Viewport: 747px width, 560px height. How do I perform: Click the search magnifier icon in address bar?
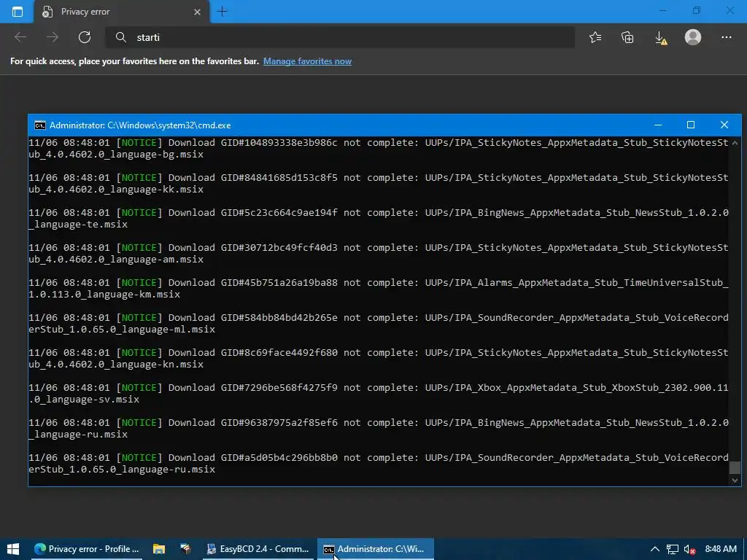121,37
